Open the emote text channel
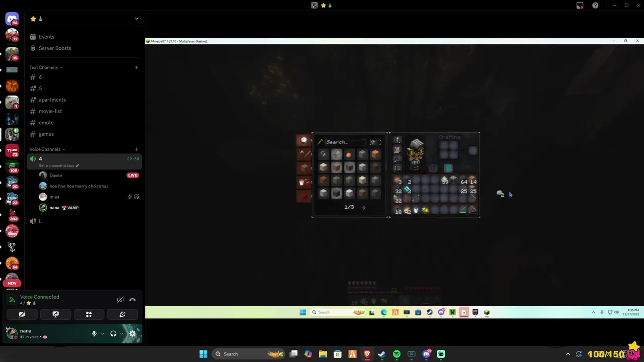The width and height of the screenshot is (644, 362). pyautogui.click(x=84, y=123)
